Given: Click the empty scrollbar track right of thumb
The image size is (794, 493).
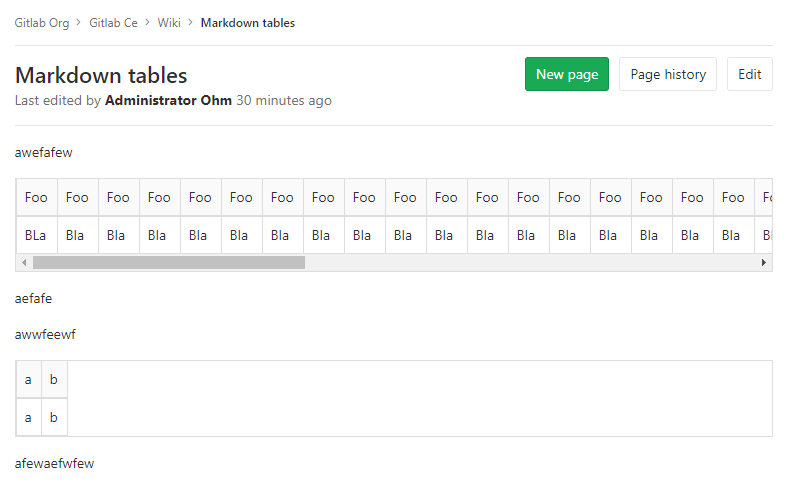Looking at the screenshot, I should tap(530, 262).
